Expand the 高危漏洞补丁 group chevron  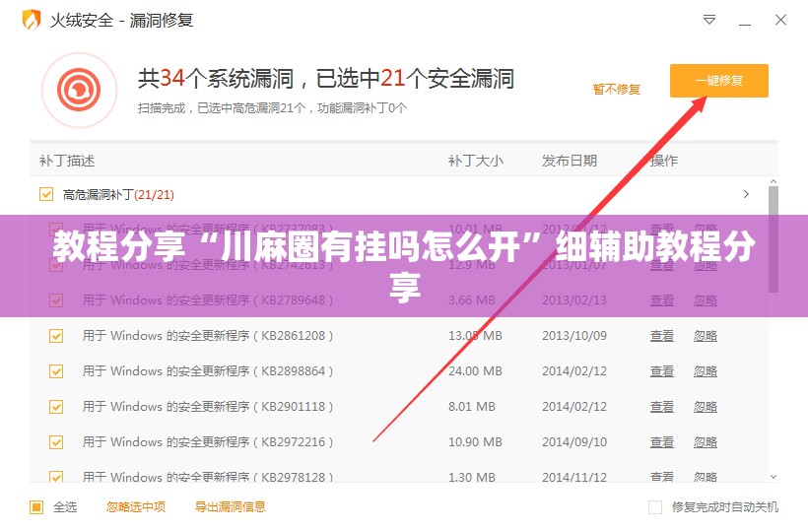pos(746,194)
